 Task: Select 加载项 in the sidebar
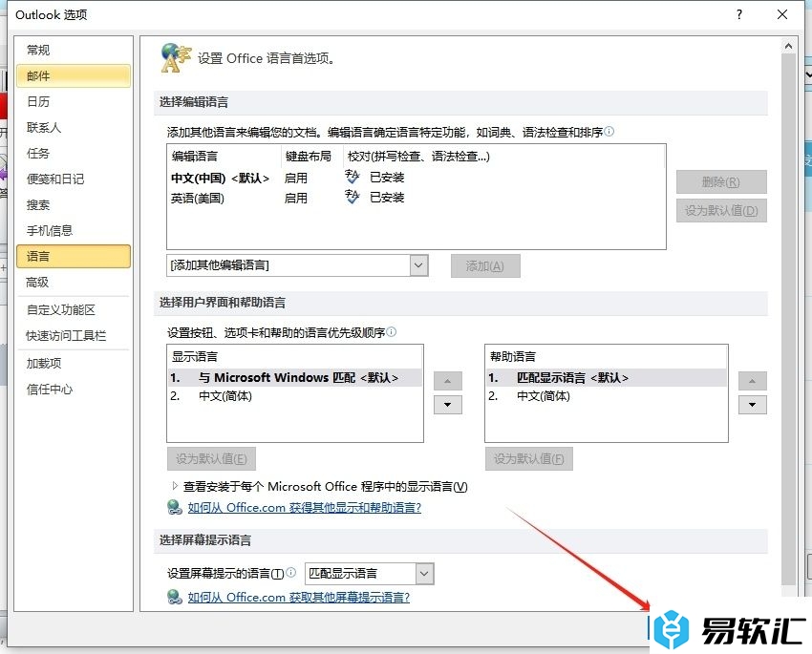pyautogui.click(x=73, y=364)
